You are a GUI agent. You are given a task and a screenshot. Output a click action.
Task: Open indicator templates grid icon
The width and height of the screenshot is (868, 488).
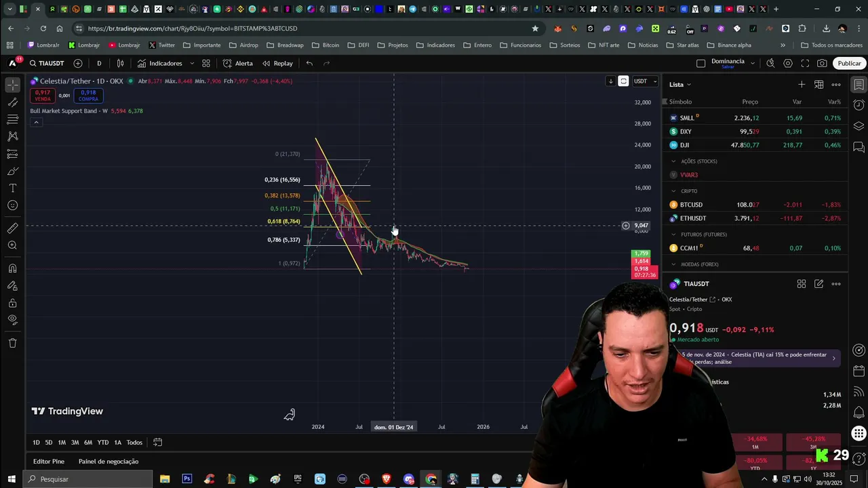pyautogui.click(x=206, y=63)
